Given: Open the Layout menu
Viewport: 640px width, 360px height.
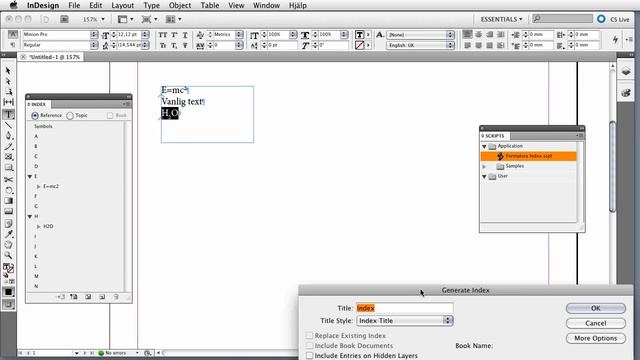Looking at the screenshot, I should pos(122,5).
